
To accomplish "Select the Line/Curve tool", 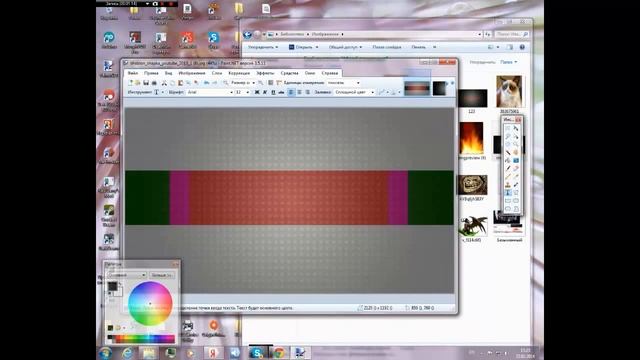I will click(516, 193).
